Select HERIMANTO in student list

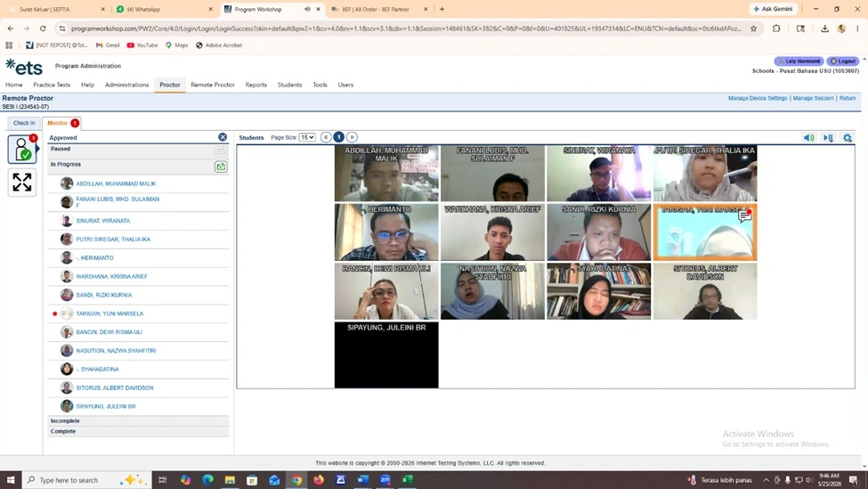click(97, 257)
